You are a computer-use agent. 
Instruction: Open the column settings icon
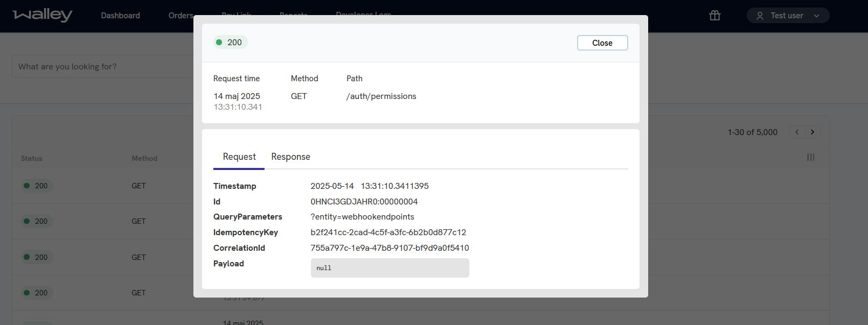click(810, 157)
